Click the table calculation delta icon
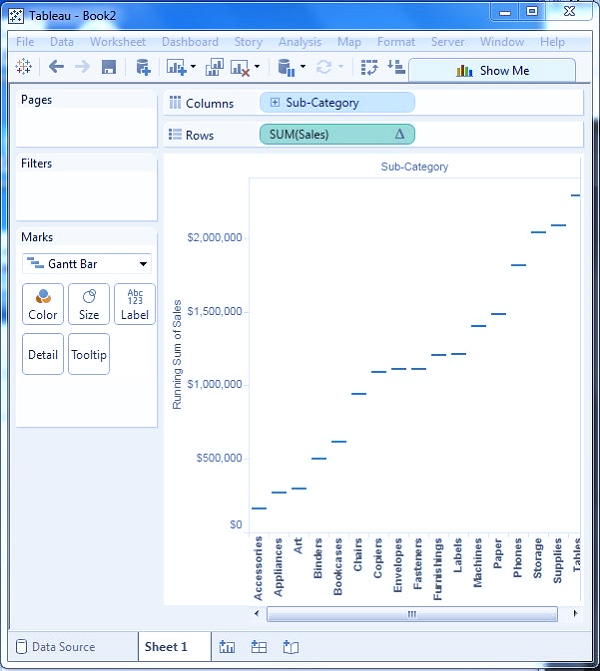This screenshot has width=600, height=671. 399,134
